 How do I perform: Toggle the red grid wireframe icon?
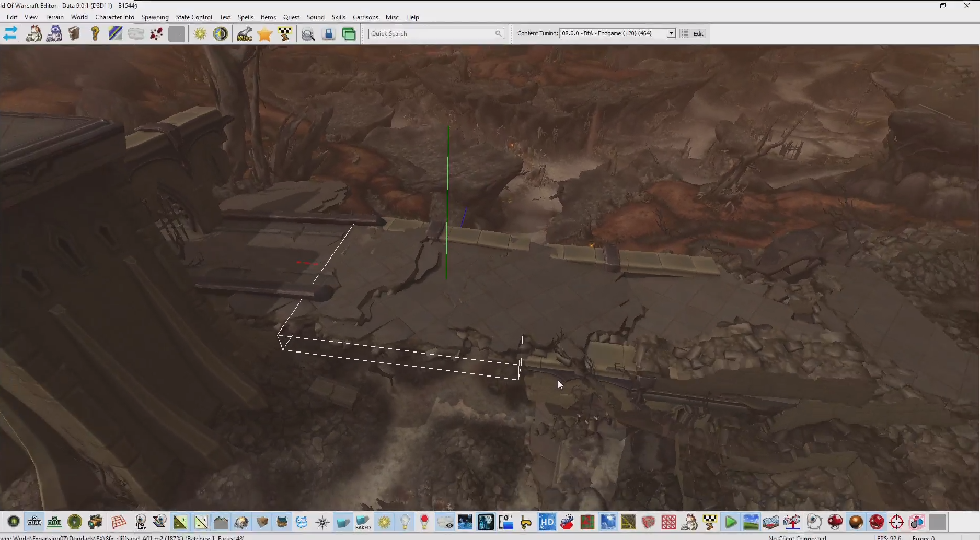click(x=119, y=521)
